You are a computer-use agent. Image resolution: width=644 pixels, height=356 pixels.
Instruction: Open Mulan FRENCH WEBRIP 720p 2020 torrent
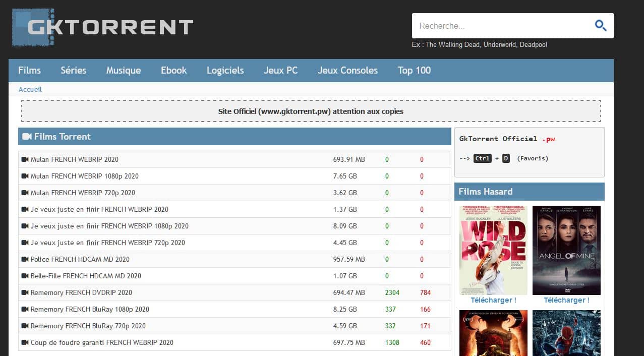click(x=83, y=193)
